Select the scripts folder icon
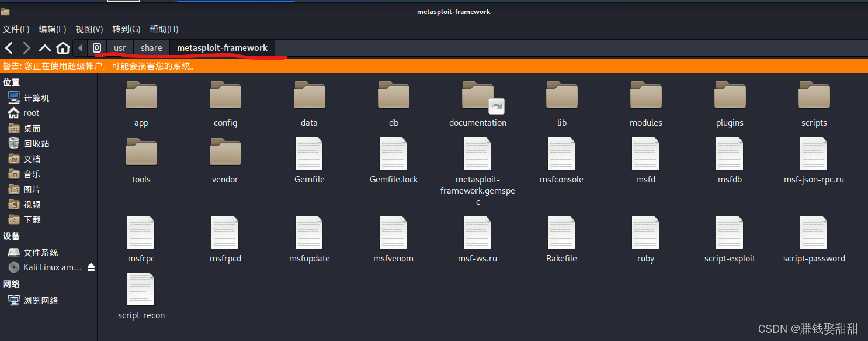 814,95
